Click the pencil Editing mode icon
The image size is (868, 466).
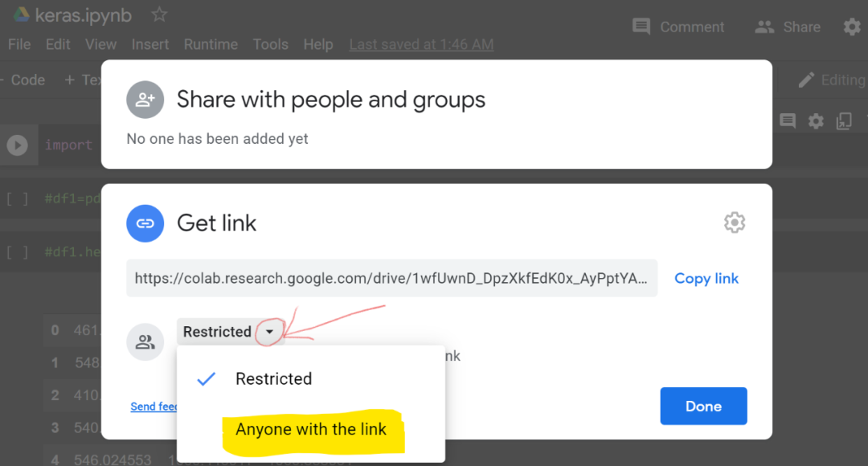[x=806, y=80]
